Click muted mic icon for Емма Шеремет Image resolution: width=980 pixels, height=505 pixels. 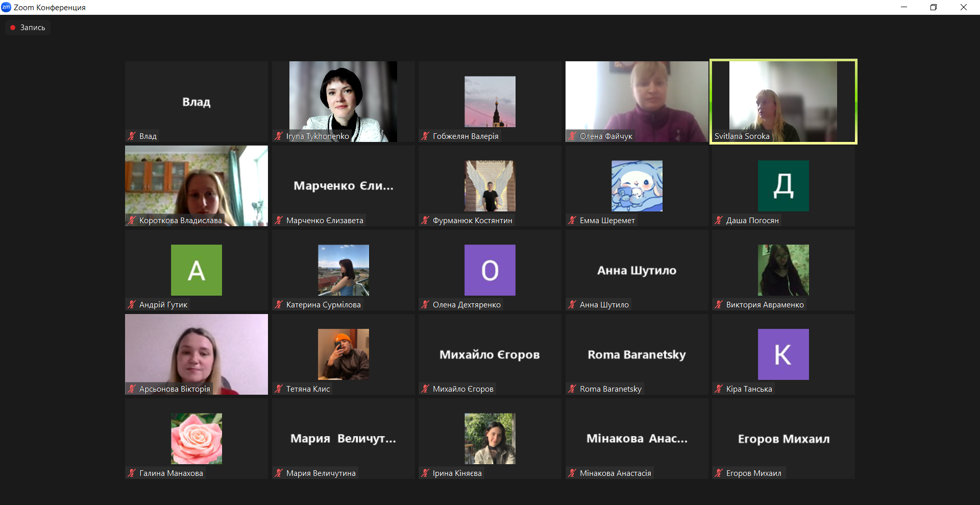click(572, 220)
